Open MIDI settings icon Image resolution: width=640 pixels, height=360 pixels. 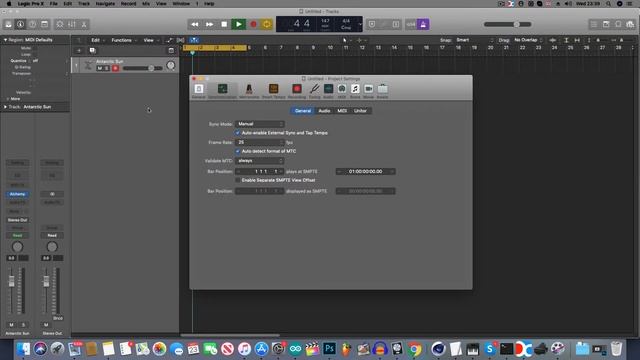342,91
